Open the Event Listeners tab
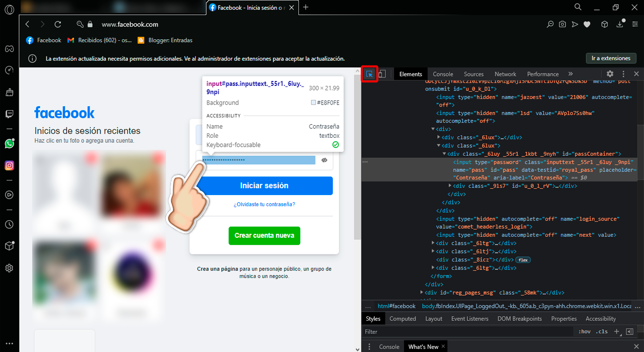The height and width of the screenshot is (352, 644). [x=469, y=319]
